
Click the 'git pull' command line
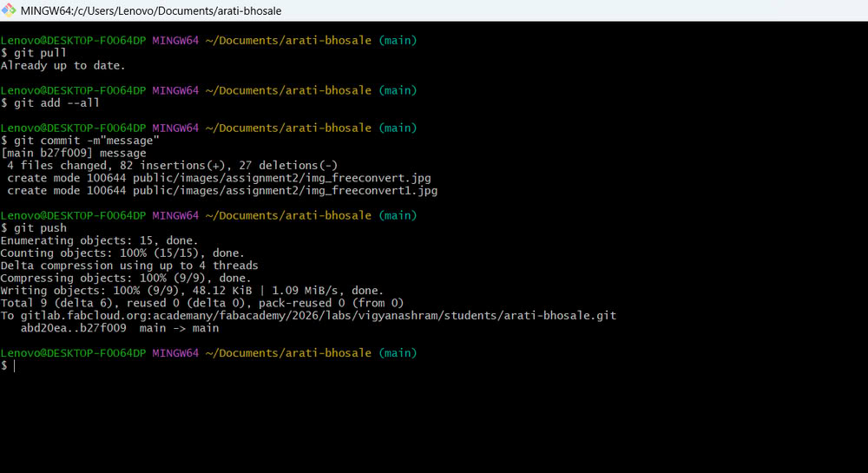33,53
